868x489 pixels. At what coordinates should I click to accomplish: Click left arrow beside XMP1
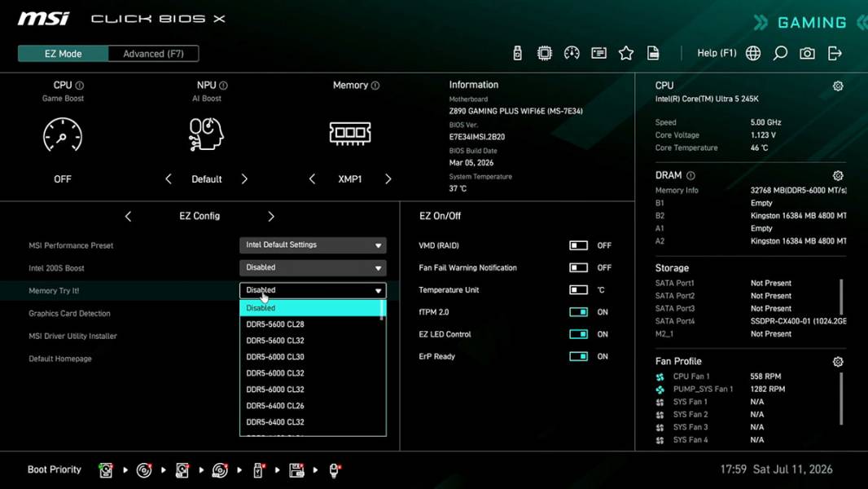click(312, 178)
